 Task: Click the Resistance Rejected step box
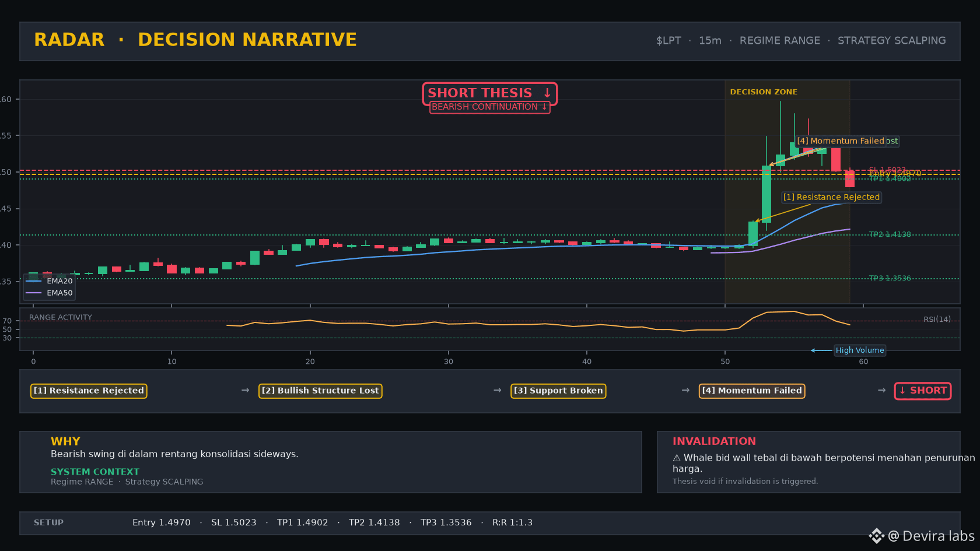tap(89, 391)
